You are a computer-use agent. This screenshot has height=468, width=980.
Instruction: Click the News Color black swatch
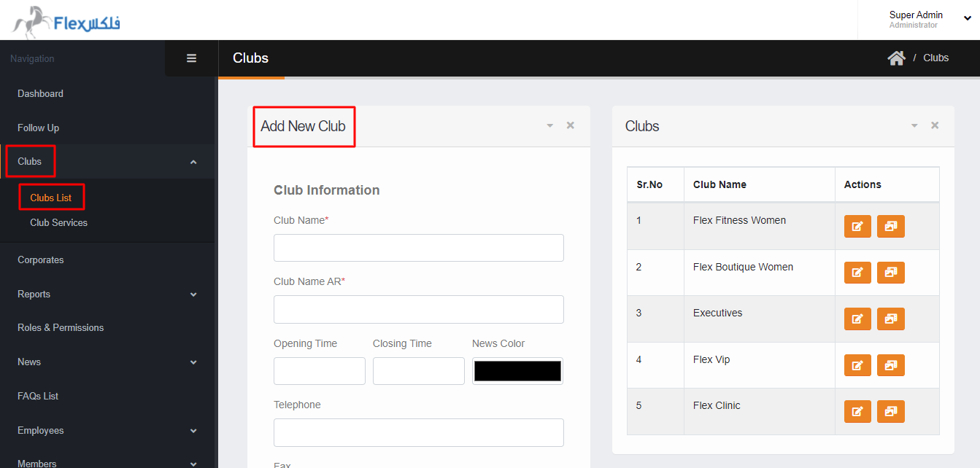pyautogui.click(x=517, y=370)
